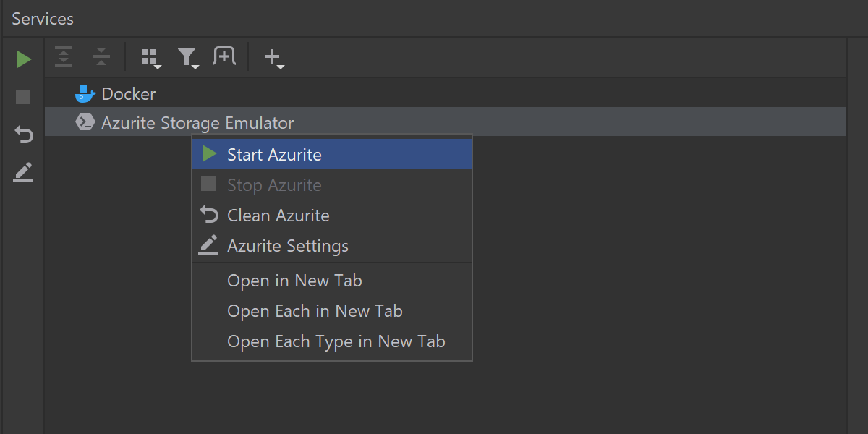
Task: Open Azurite Settings from the context menu
Action: (287, 246)
